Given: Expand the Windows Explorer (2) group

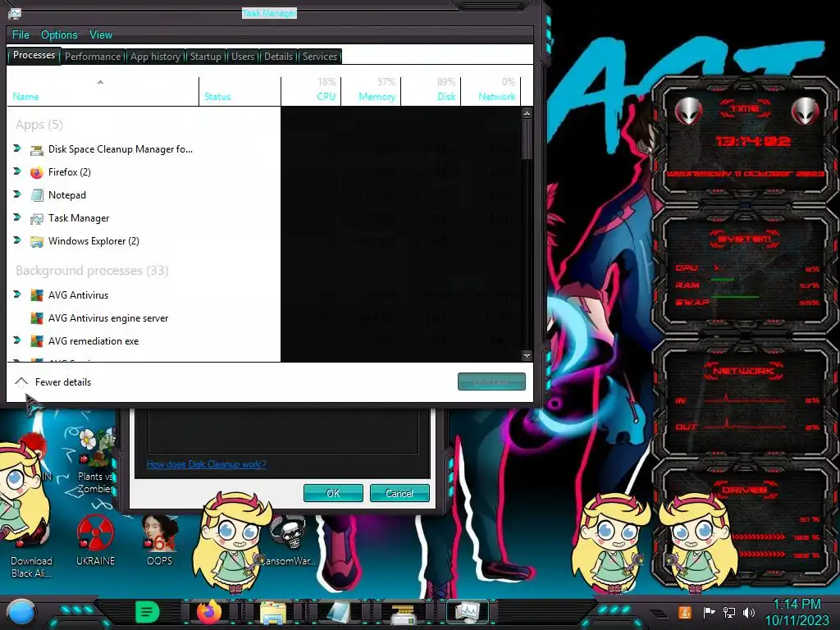Looking at the screenshot, I should coord(17,240).
